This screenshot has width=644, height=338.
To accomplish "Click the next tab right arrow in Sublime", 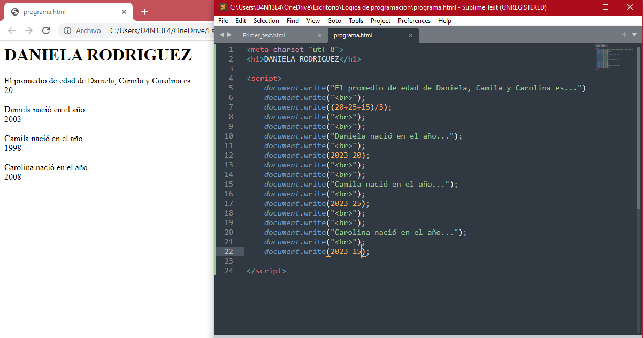I will click(x=229, y=35).
